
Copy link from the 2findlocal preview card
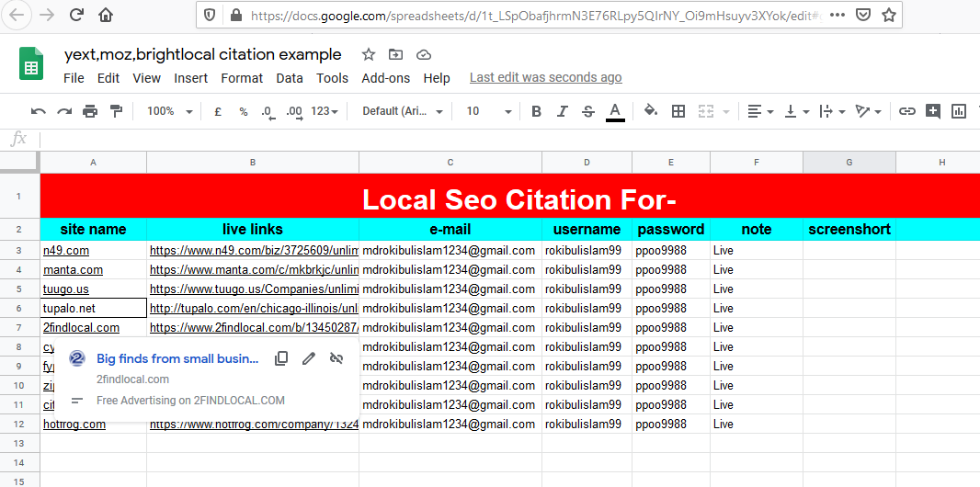pos(282,358)
